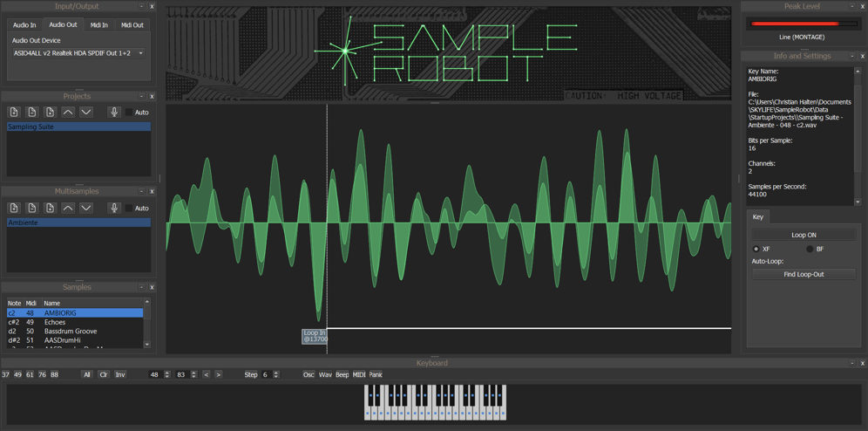868x431 pixels.
Task: Click the white loop region bar
Action: (529, 328)
